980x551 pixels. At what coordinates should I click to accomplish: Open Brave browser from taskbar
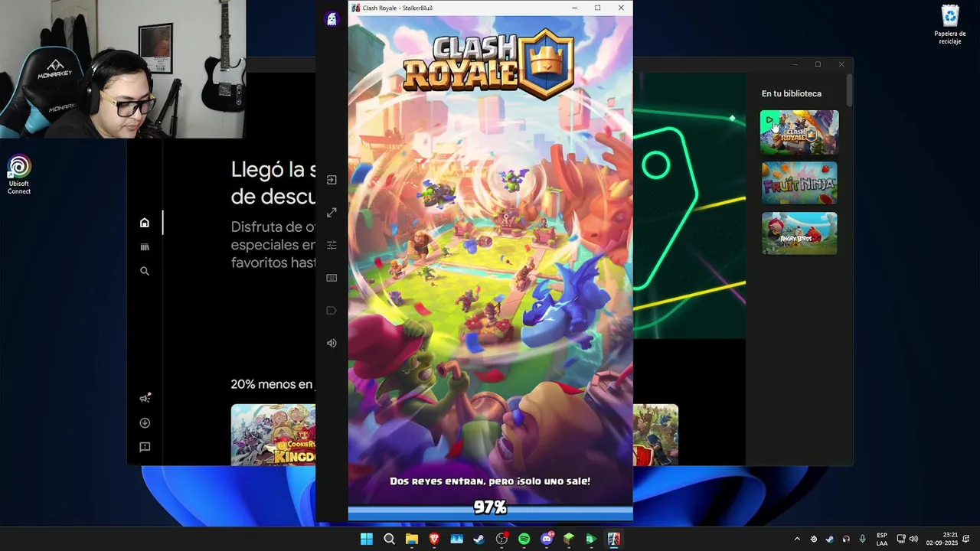(x=434, y=539)
